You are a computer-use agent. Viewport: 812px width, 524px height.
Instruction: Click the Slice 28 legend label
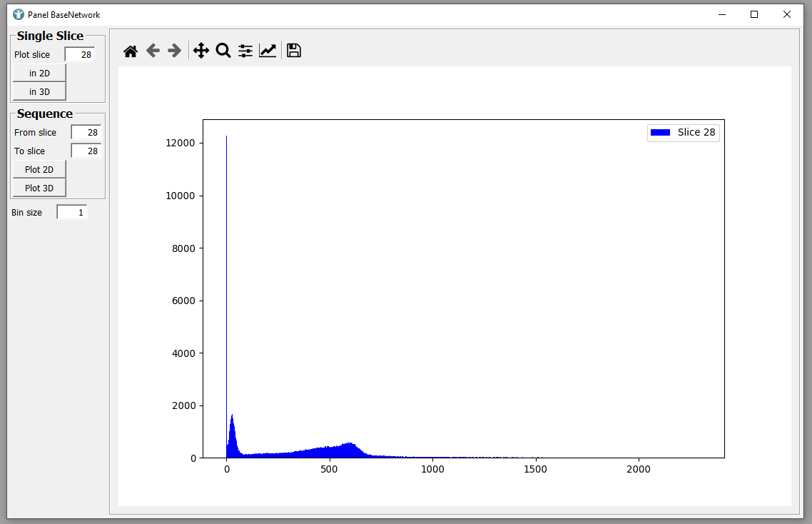[x=696, y=132]
